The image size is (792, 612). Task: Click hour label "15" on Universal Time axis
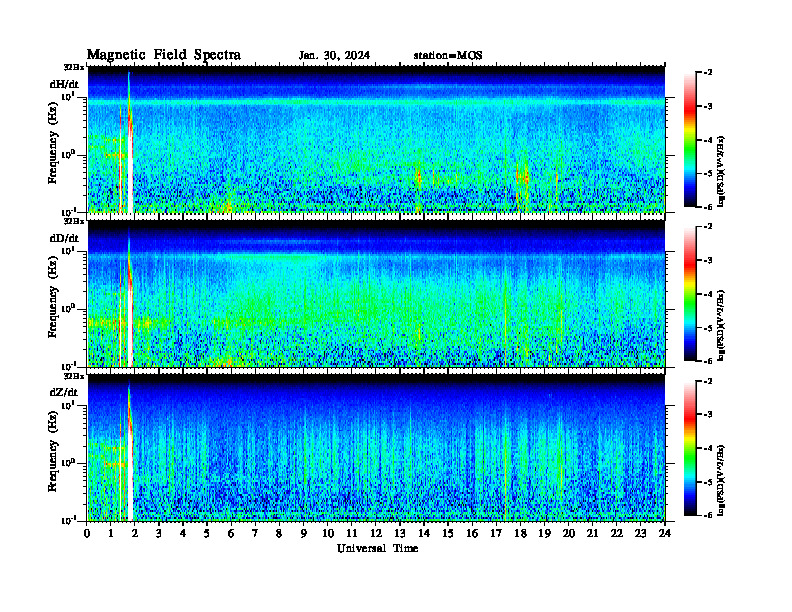[448, 534]
